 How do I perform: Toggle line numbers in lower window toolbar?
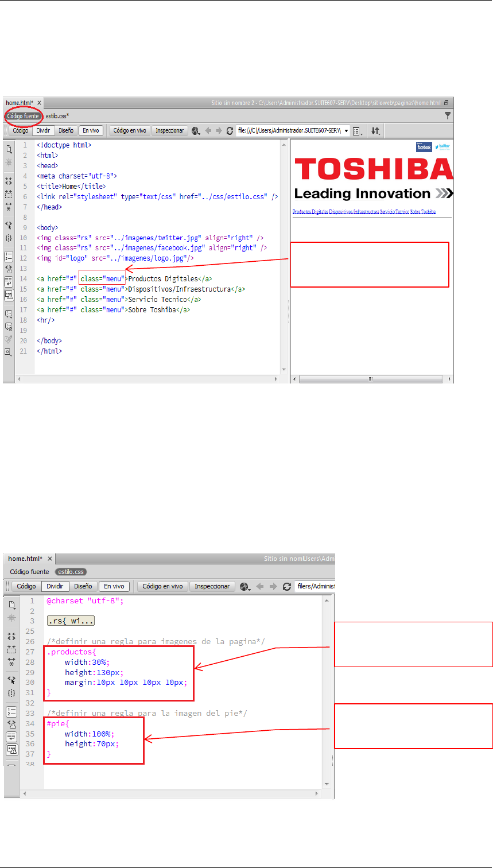(x=10, y=712)
